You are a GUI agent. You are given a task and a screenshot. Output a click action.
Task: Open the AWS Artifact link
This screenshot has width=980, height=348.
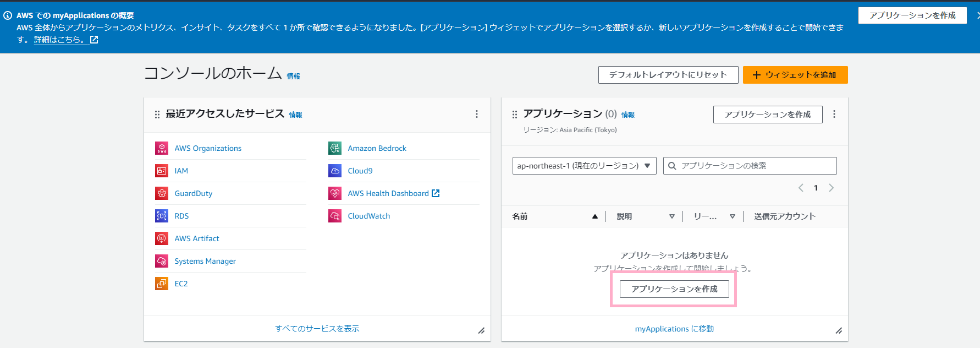(x=197, y=238)
